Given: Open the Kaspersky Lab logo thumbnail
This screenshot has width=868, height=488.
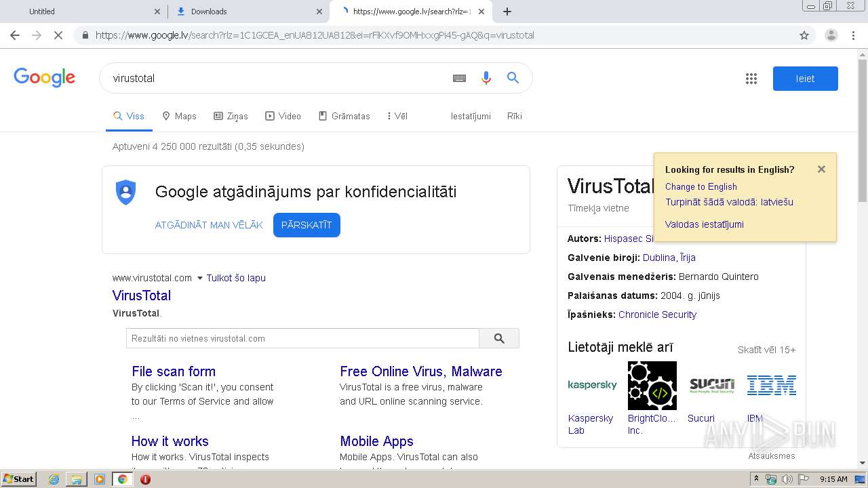Looking at the screenshot, I should coord(592,385).
